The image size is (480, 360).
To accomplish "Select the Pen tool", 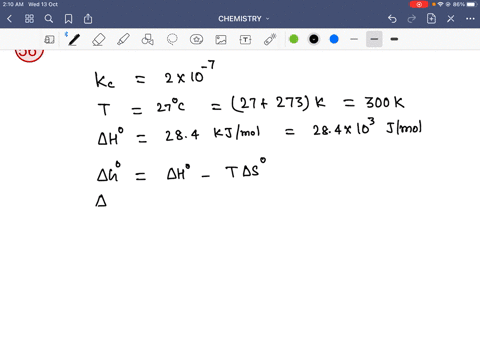I will [73, 39].
